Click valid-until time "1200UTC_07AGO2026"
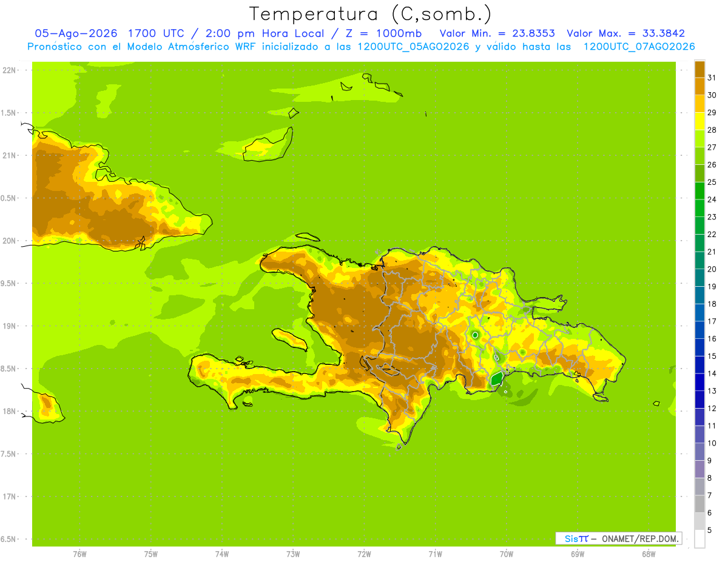 tap(639, 47)
